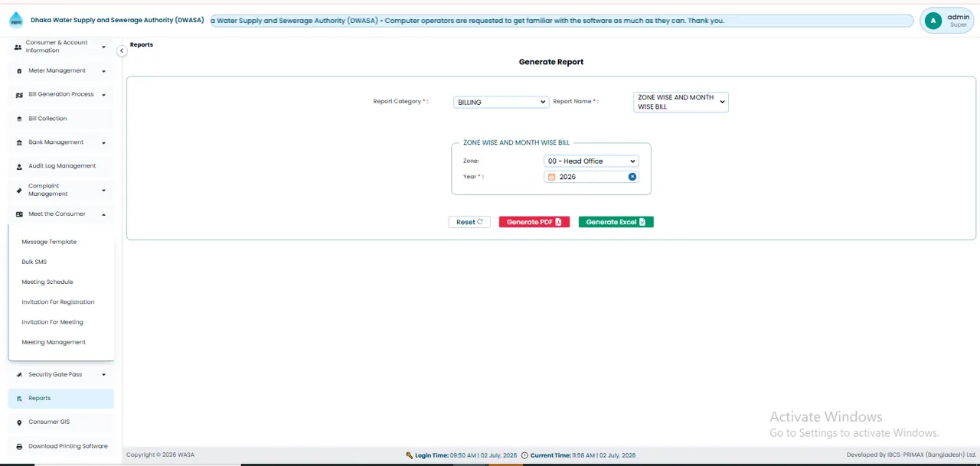Click the "Copyright © 2026 WASA" footer text
The width and height of the screenshot is (980, 466).
[160, 455]
